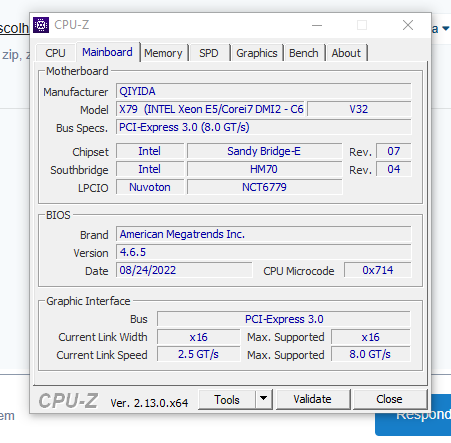The image size is (451, 443).
Task: Select the Mainboard tab
Action: click(107, 52)
